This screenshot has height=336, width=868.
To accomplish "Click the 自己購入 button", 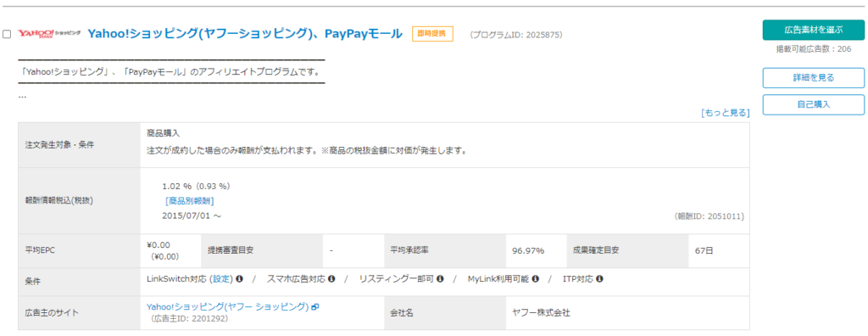I will tap(813, 104).
